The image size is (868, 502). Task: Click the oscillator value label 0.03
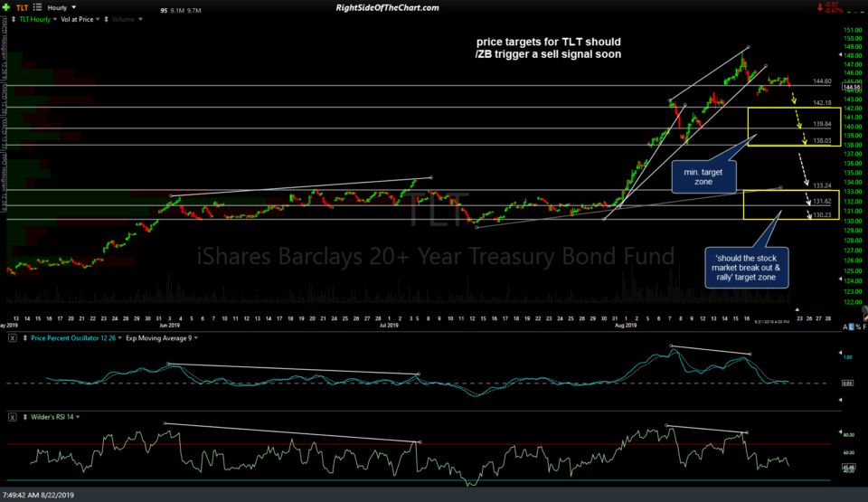847,383
